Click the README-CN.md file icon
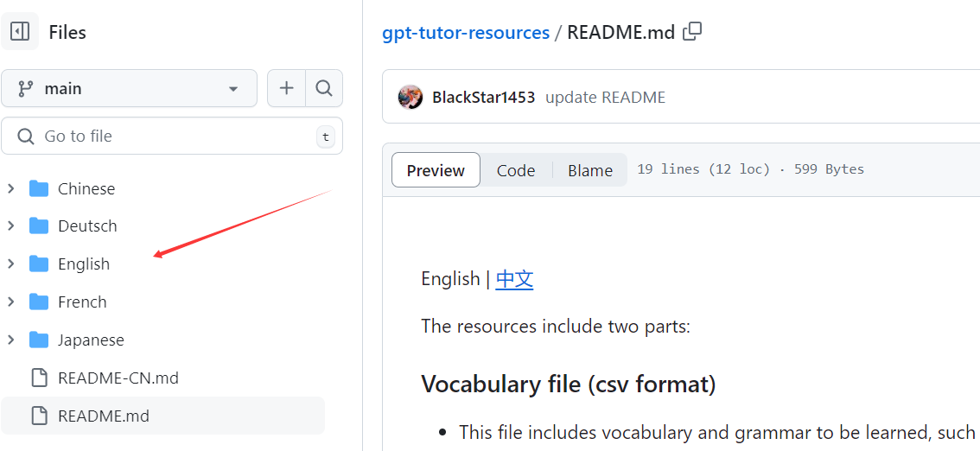The image size is (980, 451). click(x=39, y=378)
